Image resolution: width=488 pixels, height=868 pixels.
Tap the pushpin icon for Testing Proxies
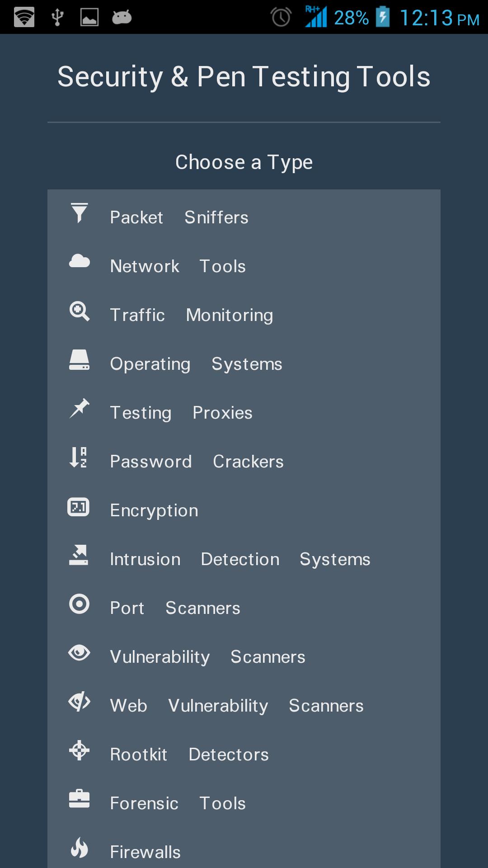tap(79, 408)
